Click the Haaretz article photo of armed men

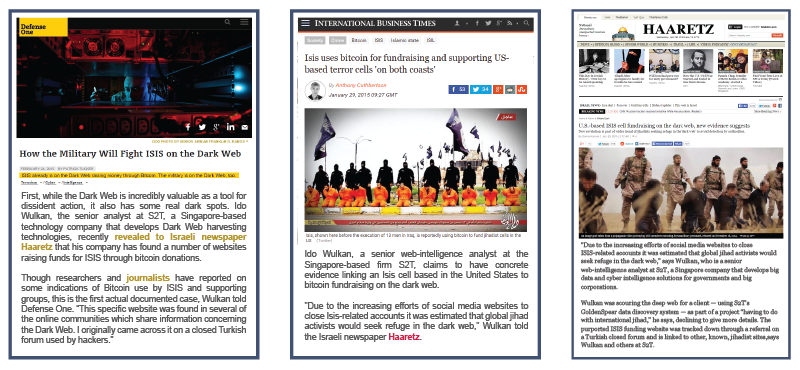pos(681,193)
